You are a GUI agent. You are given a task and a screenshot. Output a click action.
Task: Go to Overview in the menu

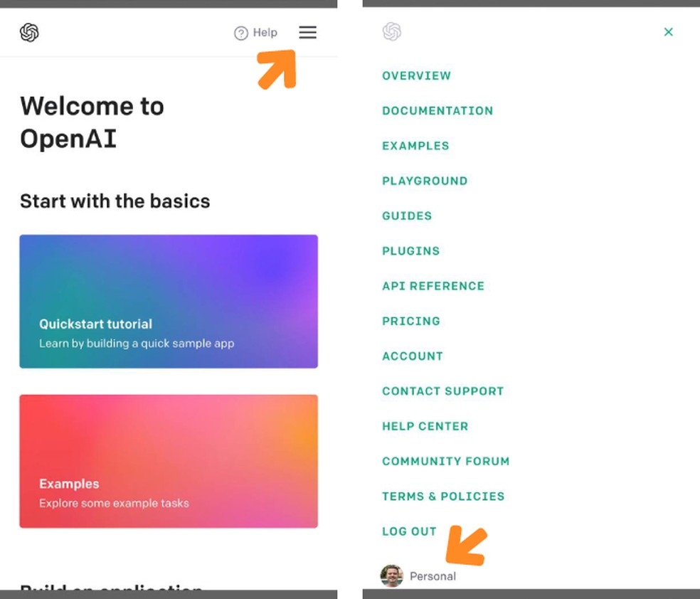[x=417, y=75]
